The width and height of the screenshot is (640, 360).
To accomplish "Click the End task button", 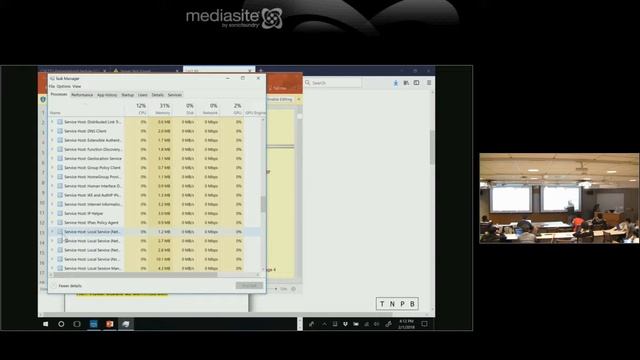I will tap(249, 285).
